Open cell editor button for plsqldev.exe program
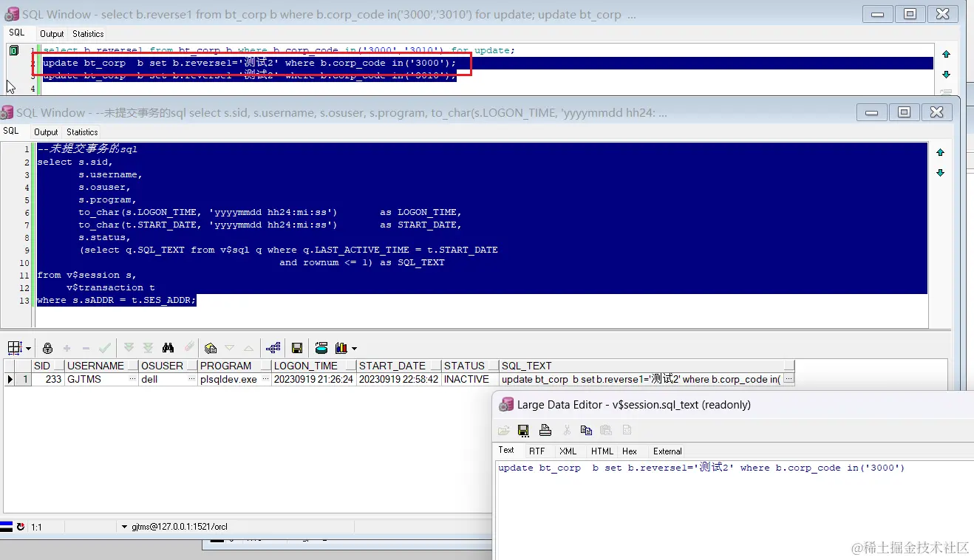 pyautogui.click(x=265, y=379)
